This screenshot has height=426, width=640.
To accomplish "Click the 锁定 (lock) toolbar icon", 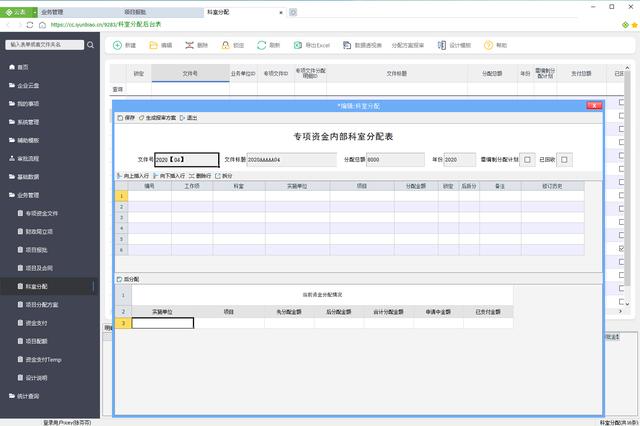I will 225,45.
